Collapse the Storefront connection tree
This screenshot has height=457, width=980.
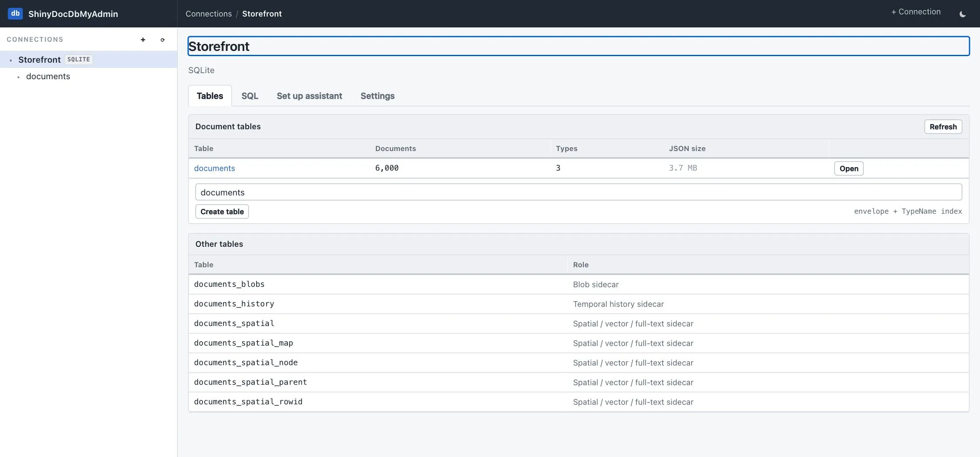[x=10, y=60]
